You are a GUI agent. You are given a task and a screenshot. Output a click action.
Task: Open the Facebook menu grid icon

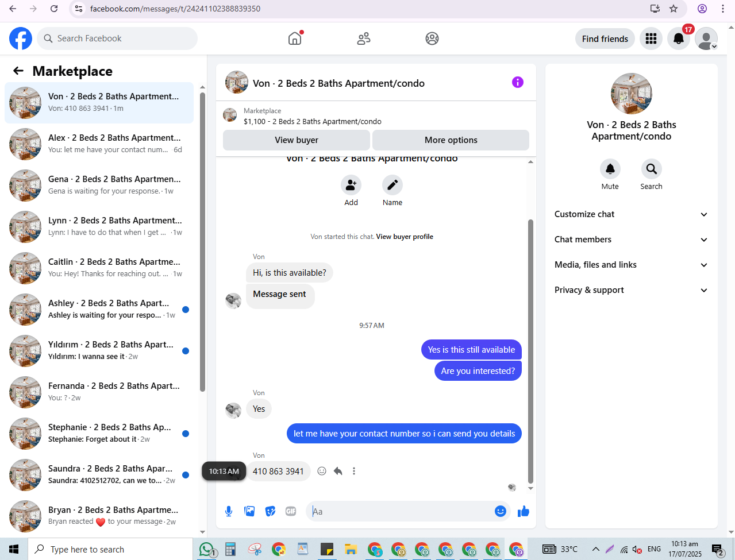tap(651, 38)
